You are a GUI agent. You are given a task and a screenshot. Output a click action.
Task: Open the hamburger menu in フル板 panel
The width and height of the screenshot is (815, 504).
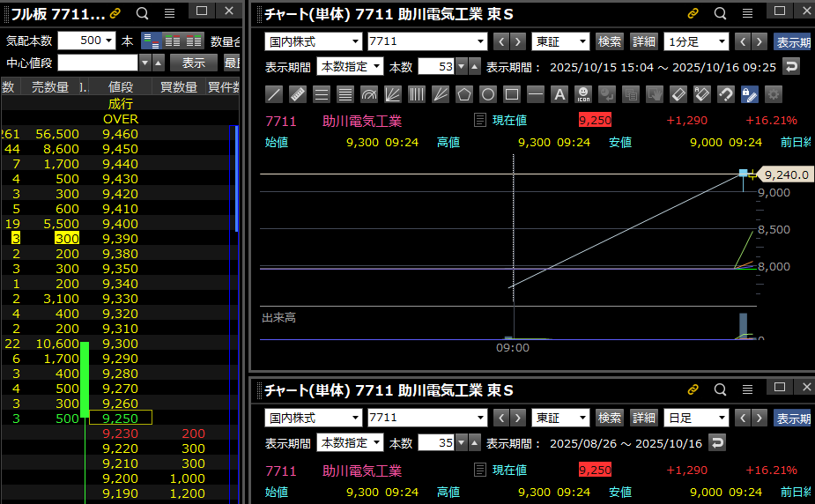click(169, 13)
